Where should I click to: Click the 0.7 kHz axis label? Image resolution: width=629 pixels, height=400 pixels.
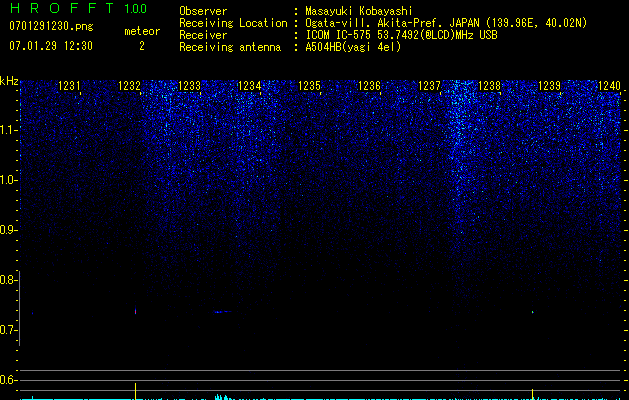click(7, 330)
